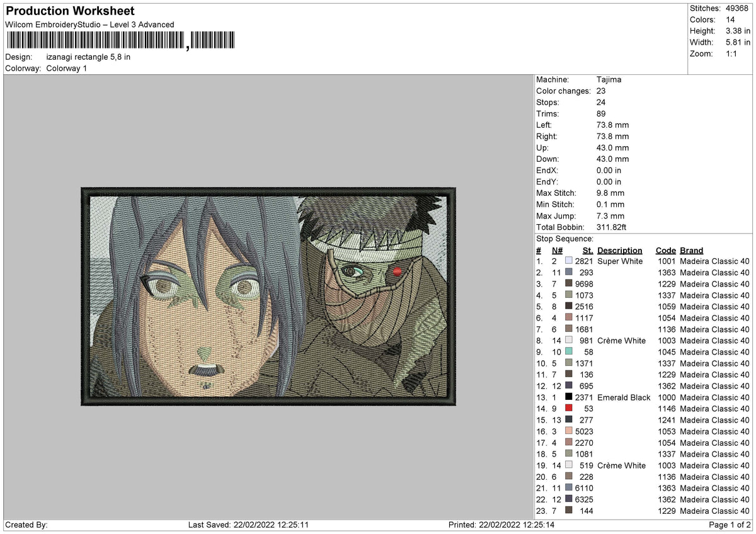Screen dimensions: 756x534
Task: Click the barcode under the software title
Action: 120,40
